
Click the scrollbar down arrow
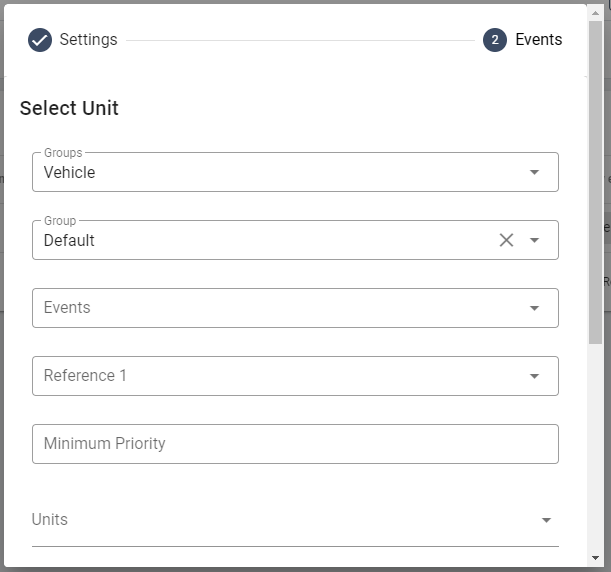[x=596, y=558]
